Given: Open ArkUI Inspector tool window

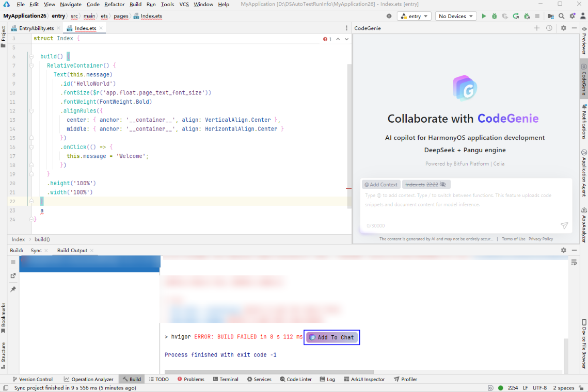Looking at the screenshot, I should click(x=364, y=379).
